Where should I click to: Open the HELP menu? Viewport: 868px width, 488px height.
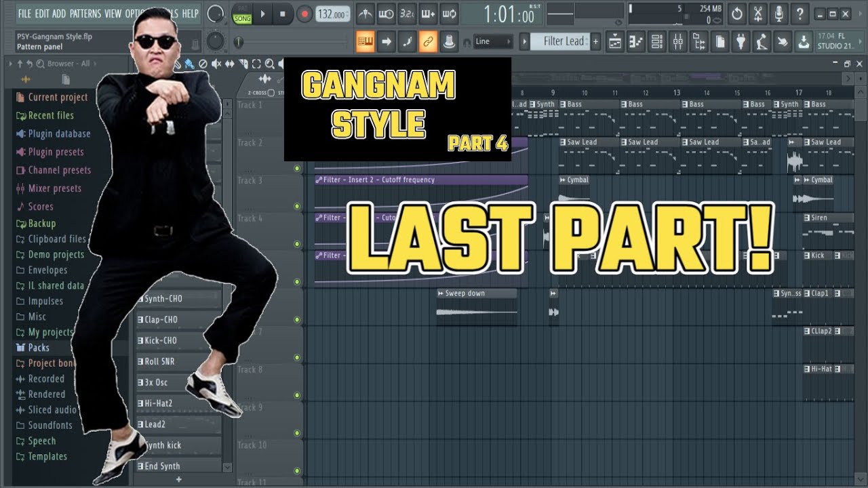(x=191, y=14)
